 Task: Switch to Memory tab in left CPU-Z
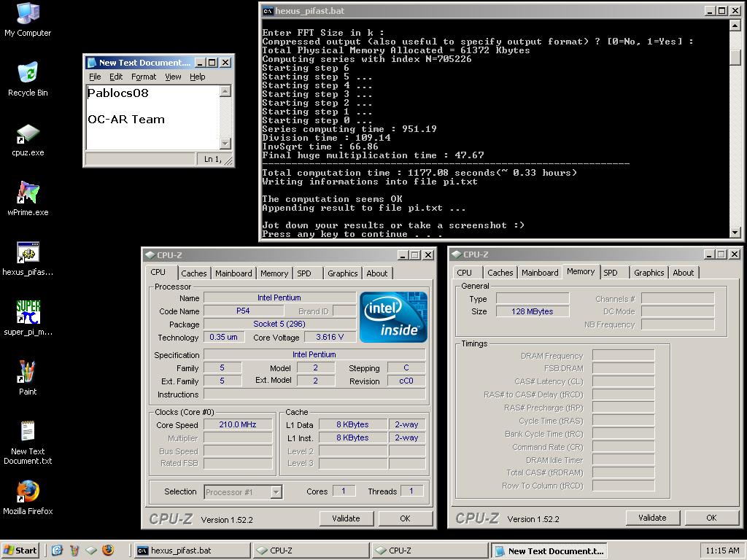tap(274, 273)
